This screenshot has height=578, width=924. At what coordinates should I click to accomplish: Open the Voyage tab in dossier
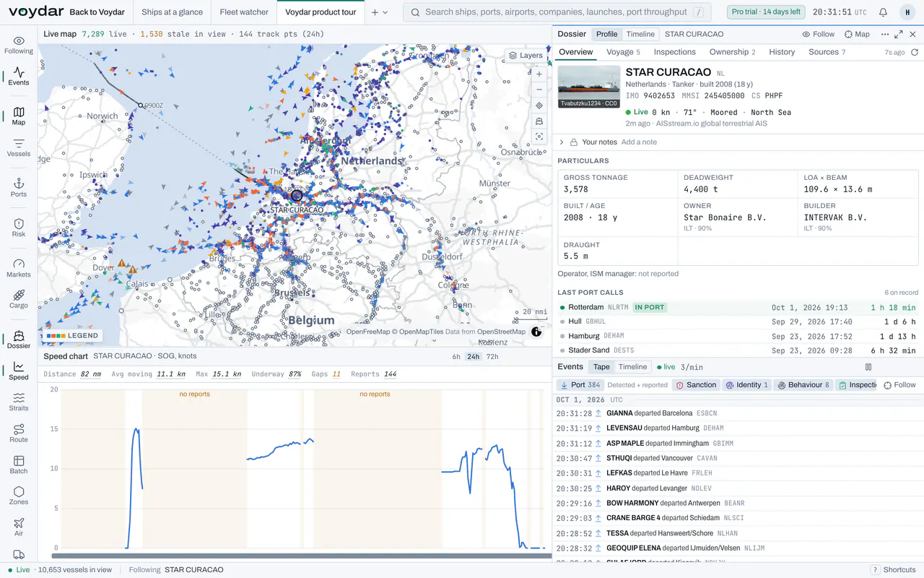click(623, 52)
